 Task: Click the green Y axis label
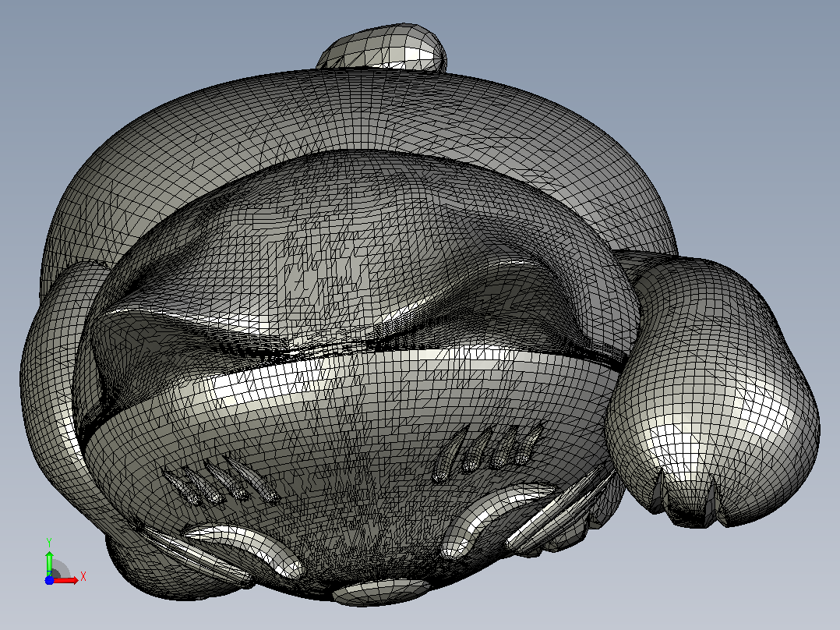[49, 542]
